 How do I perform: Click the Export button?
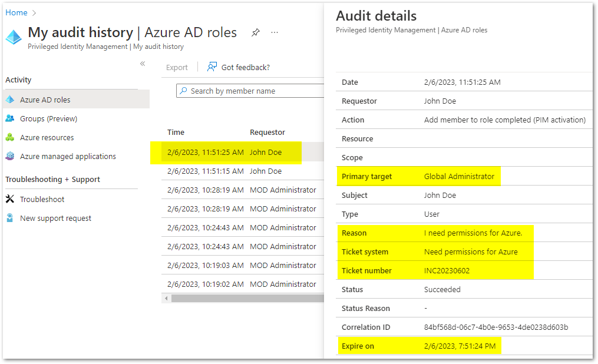pos(177,68)
